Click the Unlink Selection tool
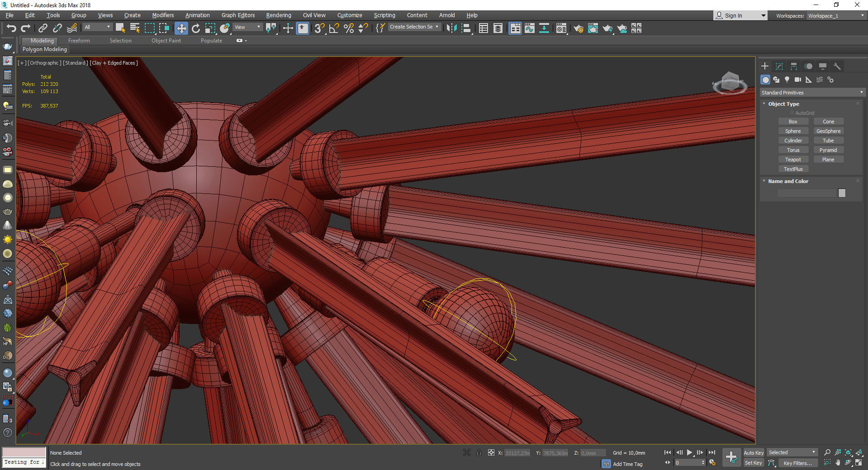This screenshot has height=470, width=868. tap(57, 28)
